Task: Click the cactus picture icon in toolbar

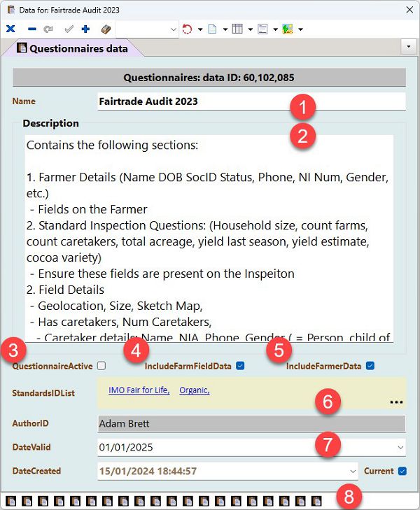Action: 288,29
